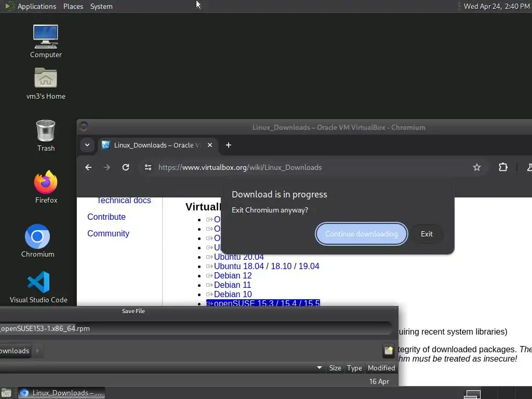The image size is (532, 399).
Task: Select the row modified 16 Apr
Action: click(199, 381)
